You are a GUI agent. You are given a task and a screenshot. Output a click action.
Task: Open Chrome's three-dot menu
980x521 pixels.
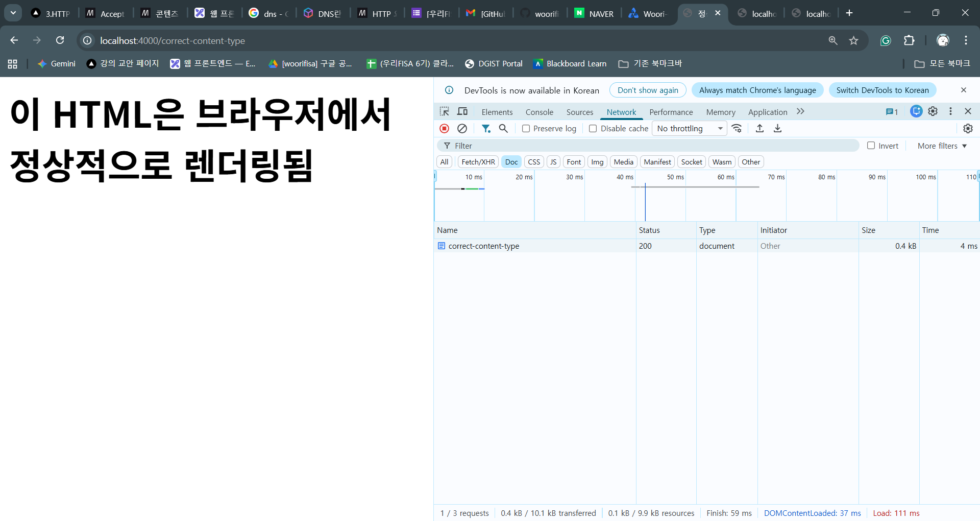tap(966, 40)
